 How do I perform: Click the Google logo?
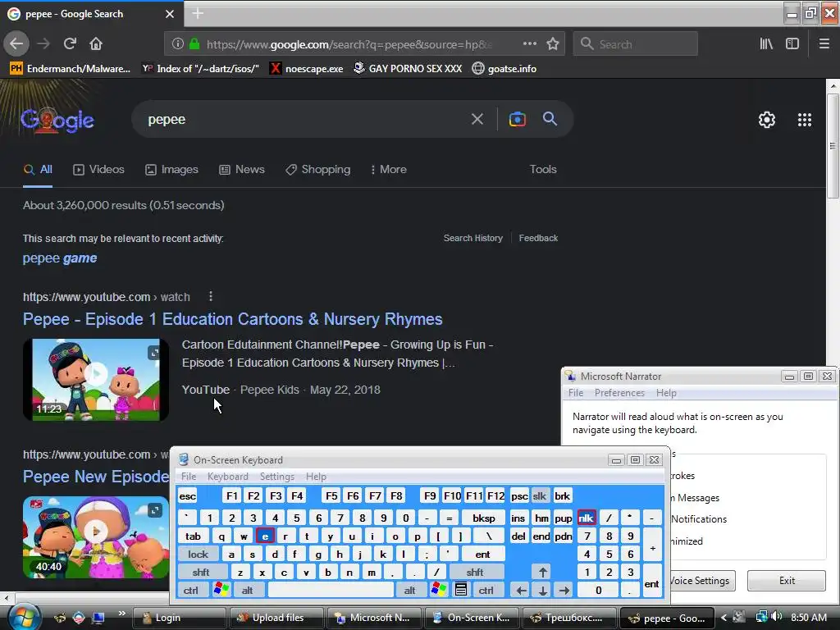coord(57,120)
